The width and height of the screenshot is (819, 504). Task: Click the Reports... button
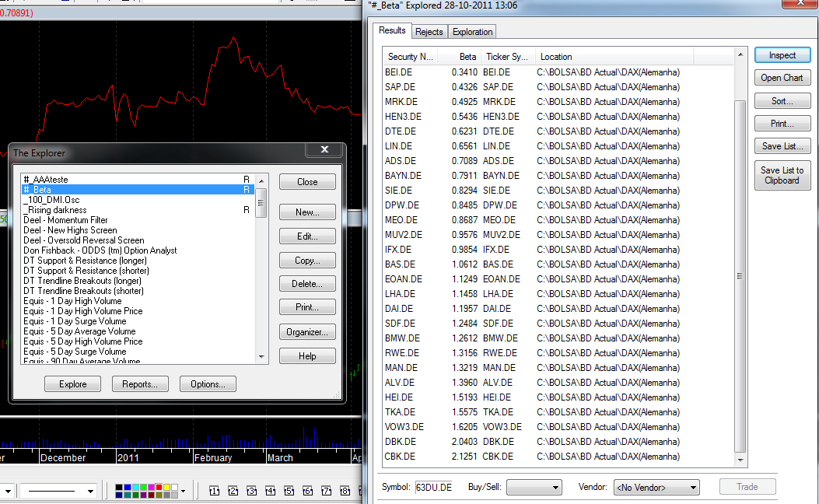click(140, 384)
